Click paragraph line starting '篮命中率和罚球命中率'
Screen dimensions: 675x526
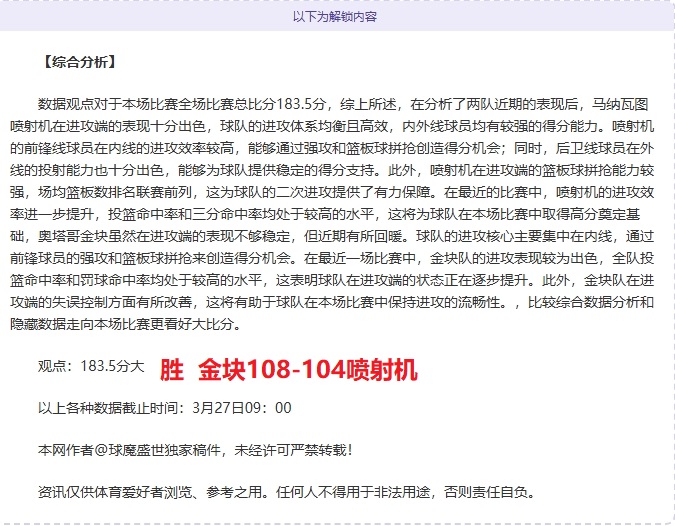point(332,280)
